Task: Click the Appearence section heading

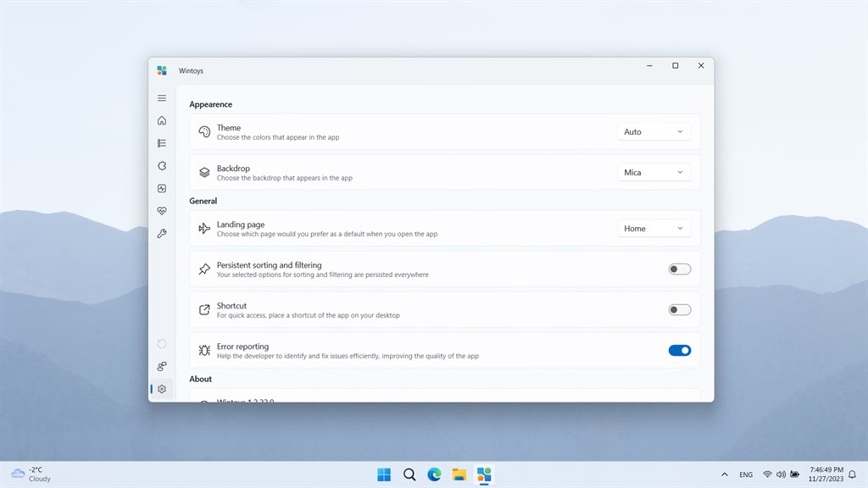Action: 211,104
